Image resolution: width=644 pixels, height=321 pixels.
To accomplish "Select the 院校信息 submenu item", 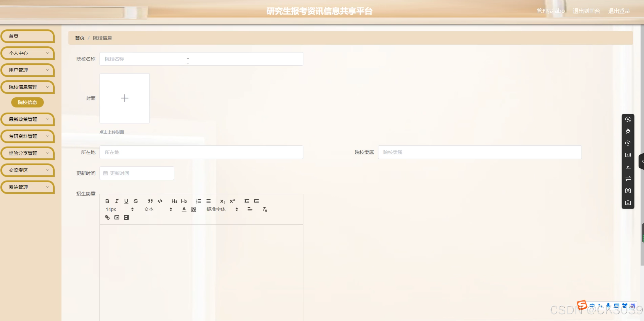I will [27, 102].
